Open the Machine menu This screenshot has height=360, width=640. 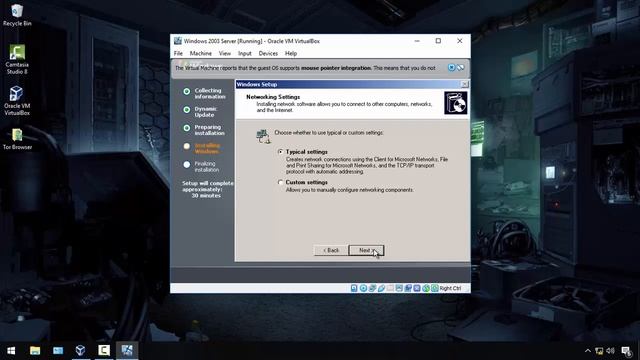pyautogui.click(x=200, y=53)
